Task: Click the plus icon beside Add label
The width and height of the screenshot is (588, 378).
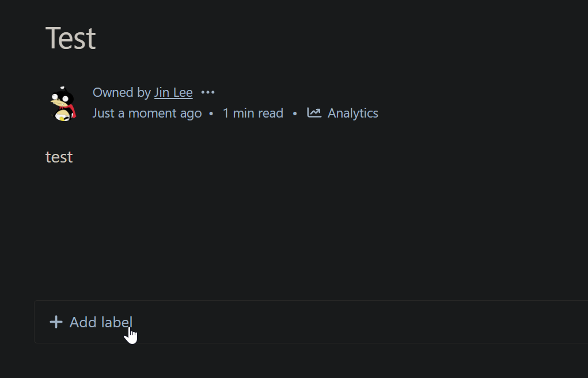Action: [56, 322]
